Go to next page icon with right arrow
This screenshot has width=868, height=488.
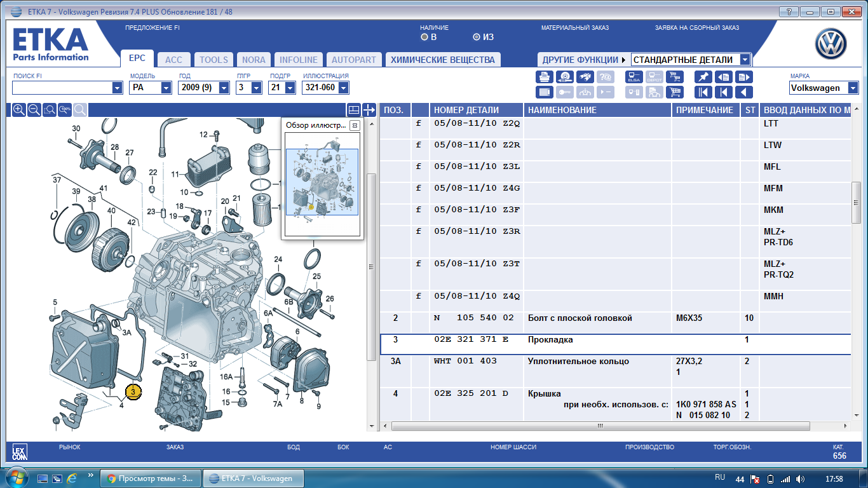tap(744, 77)
